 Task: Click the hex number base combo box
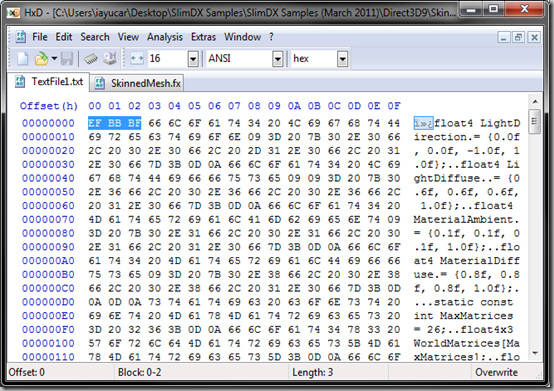pos(319,59)
